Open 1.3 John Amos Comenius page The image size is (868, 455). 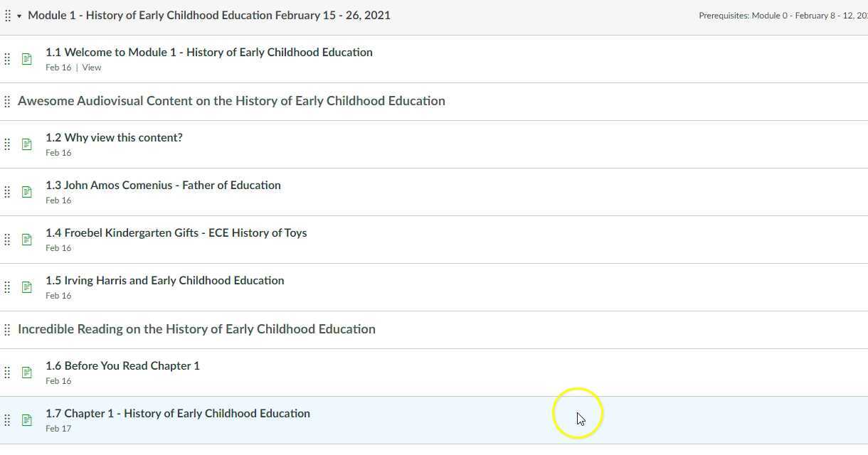point(163,185)
